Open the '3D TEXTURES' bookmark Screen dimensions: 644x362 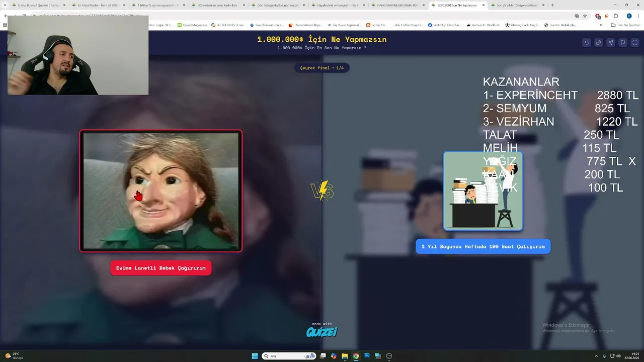228,25
